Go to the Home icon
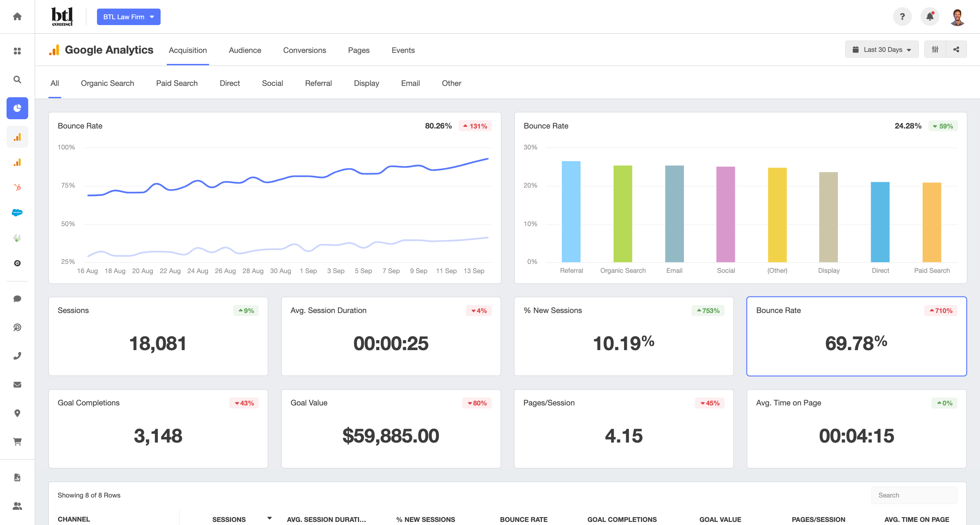This screenshot has width=980, height=525. coord(17,16)
